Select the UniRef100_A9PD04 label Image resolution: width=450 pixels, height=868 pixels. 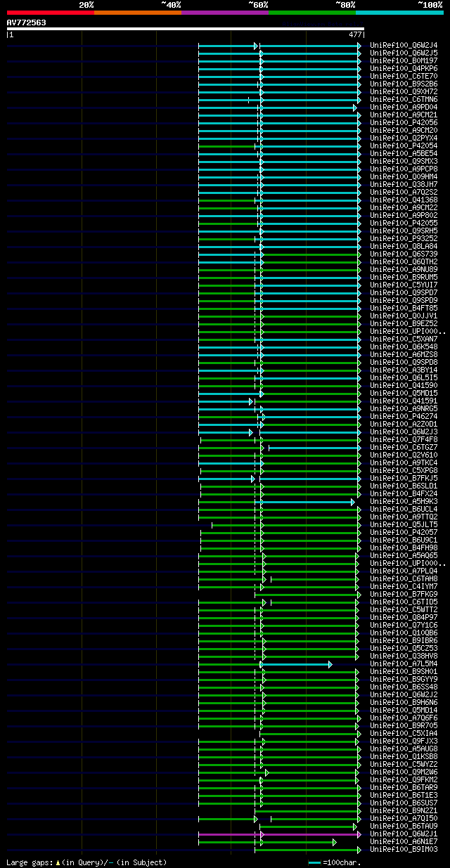coord(404,108)
